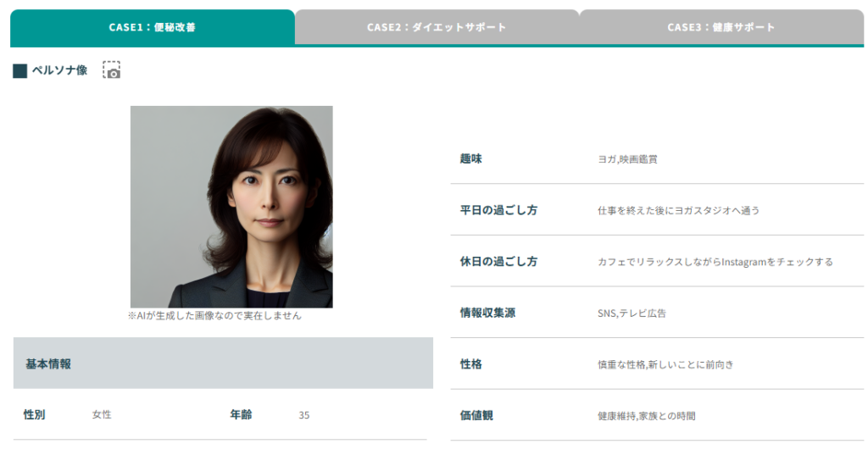Viewport: 868px width, 455px height.
Task: Click the ペルソナ像 section heading
Action: point(59,70)
